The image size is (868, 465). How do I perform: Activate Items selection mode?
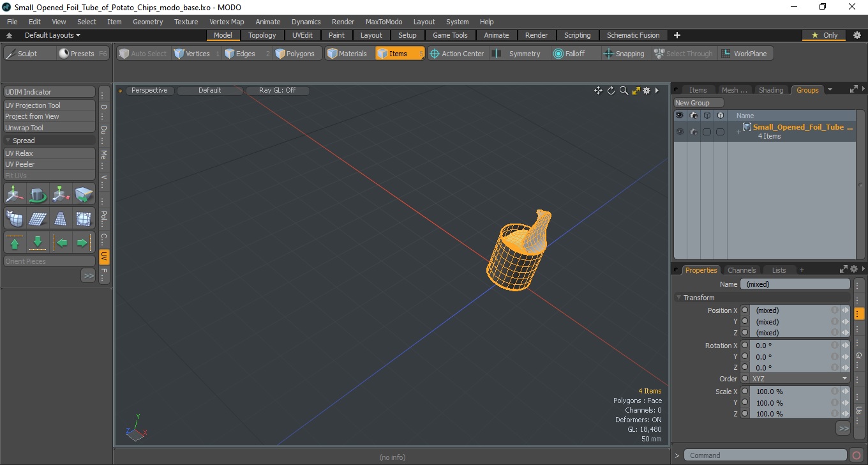(400, 54)
